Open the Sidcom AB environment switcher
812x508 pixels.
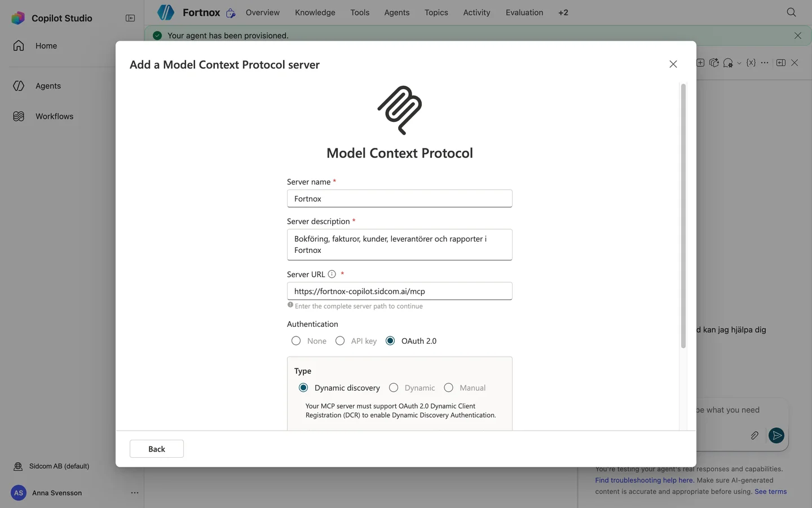(x=59, y=466)
